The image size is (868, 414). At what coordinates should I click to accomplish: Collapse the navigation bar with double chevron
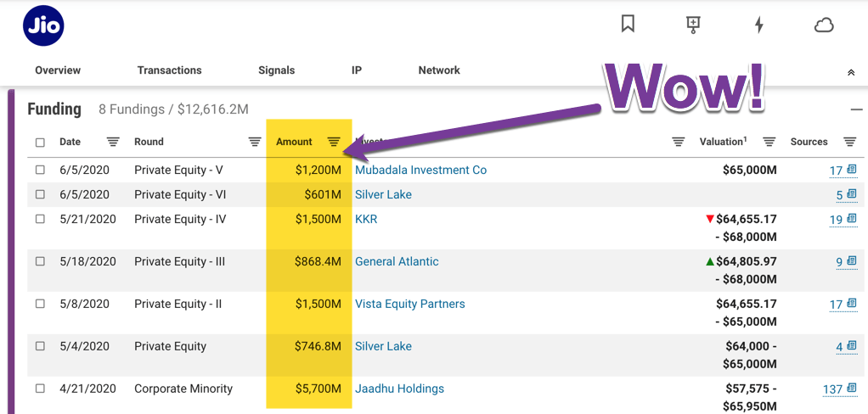pos(851,72)
